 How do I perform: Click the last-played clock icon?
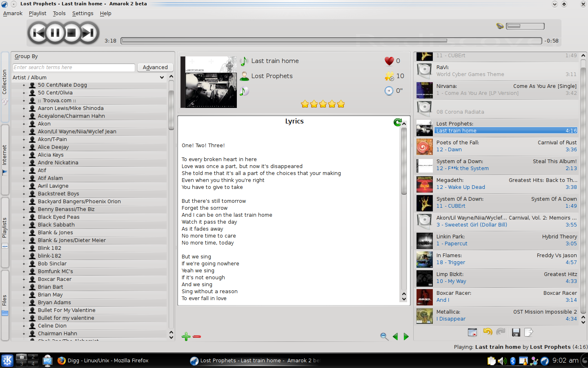(389, 91)
